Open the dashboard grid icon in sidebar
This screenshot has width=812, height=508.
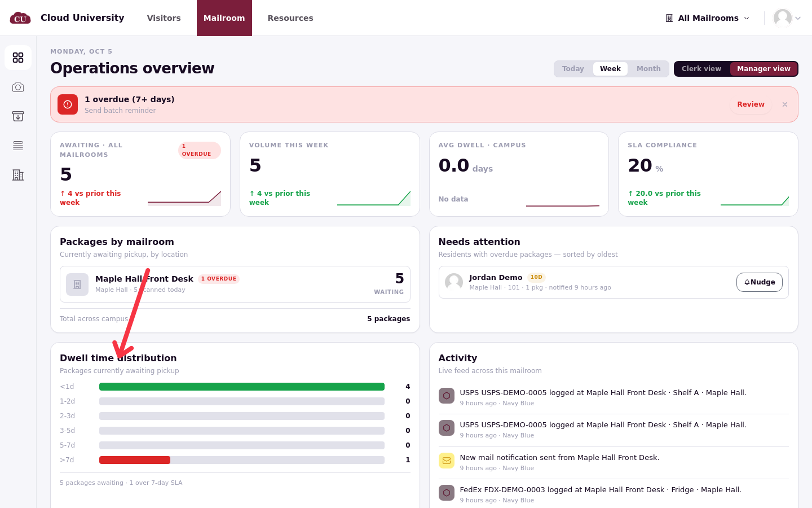coord(18,58)
